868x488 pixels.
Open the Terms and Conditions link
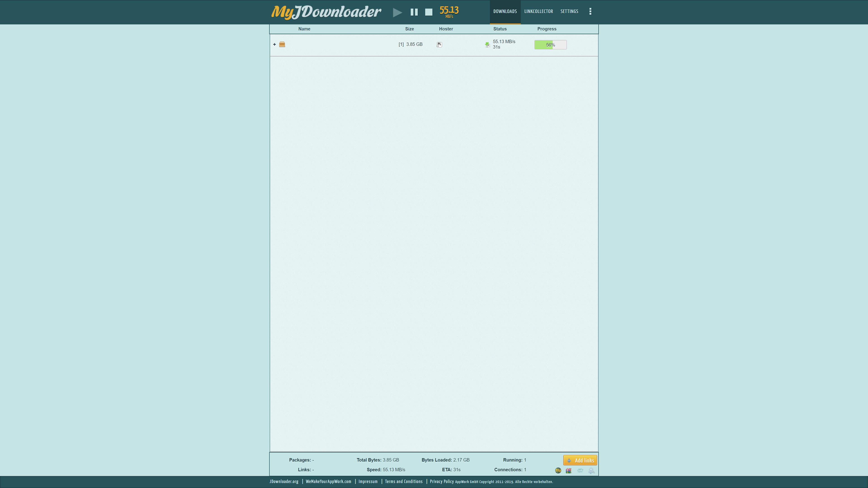point(403,482)
